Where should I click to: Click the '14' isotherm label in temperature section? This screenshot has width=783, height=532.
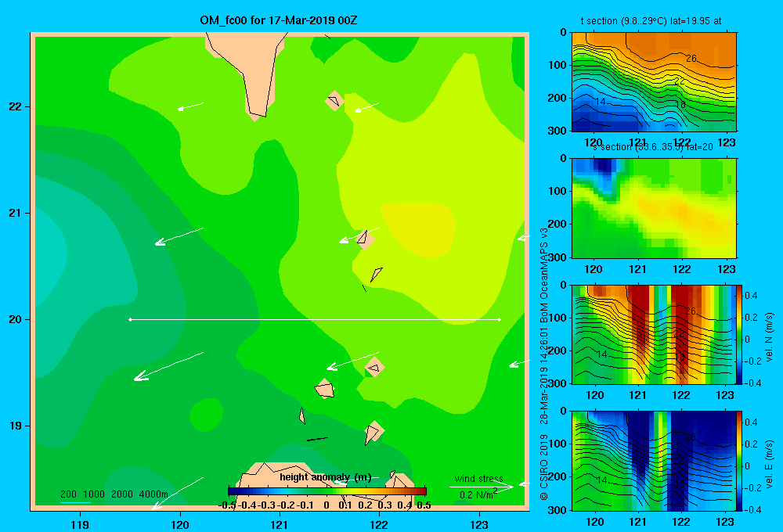[601, 101]
